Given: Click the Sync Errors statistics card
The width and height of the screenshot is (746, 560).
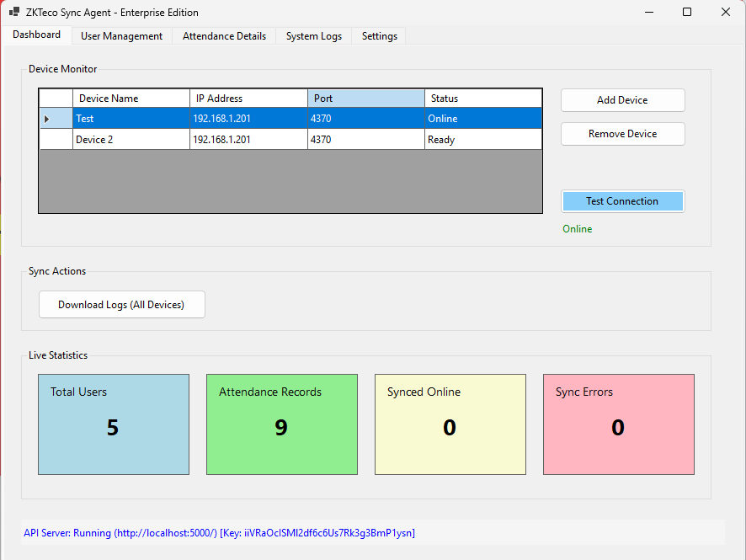Looking at the screenshot, I should (x=618, y=424).
